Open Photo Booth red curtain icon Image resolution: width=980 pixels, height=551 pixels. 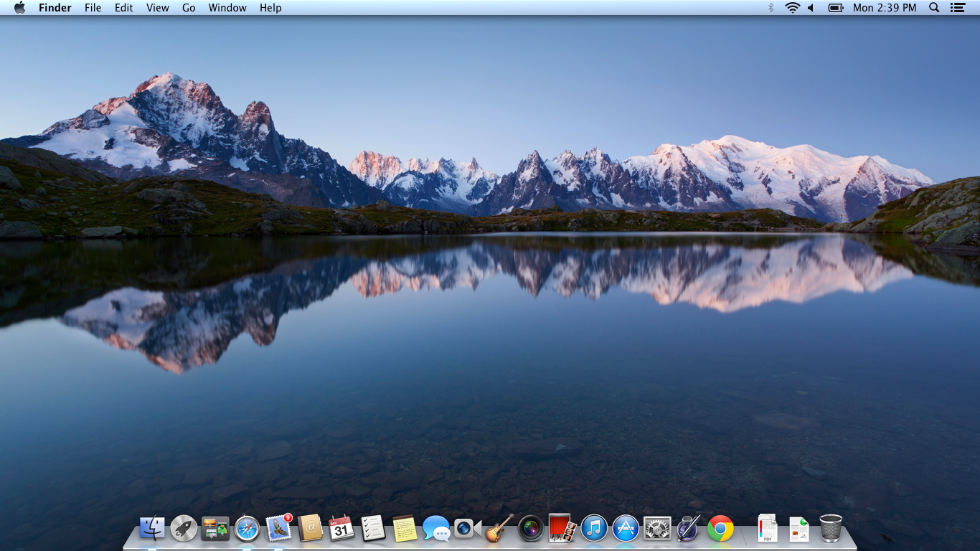pos(562,528)
